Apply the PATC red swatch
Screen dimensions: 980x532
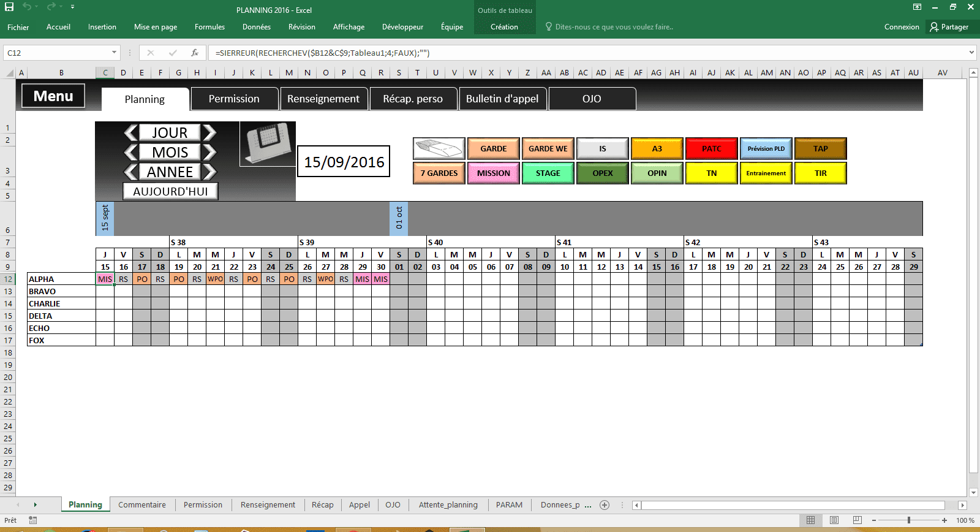(x=712, y=149)
